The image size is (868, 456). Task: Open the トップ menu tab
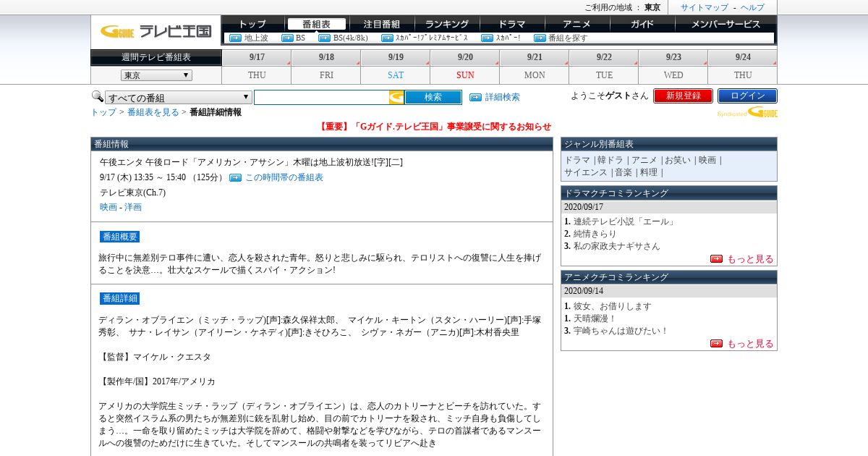point(252,24)
